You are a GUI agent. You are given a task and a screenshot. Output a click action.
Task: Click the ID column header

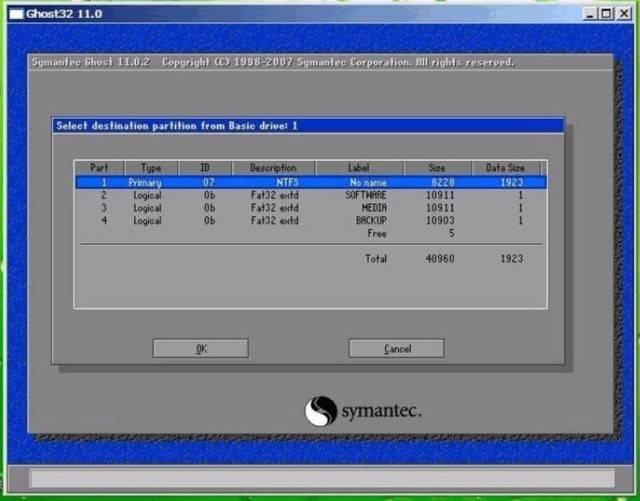coord(208,168)
